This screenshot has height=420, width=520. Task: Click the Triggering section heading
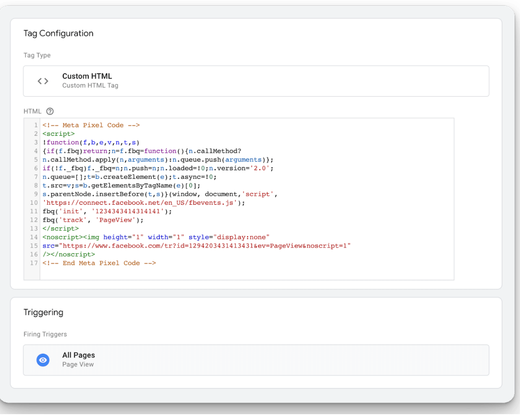(44, 312)
